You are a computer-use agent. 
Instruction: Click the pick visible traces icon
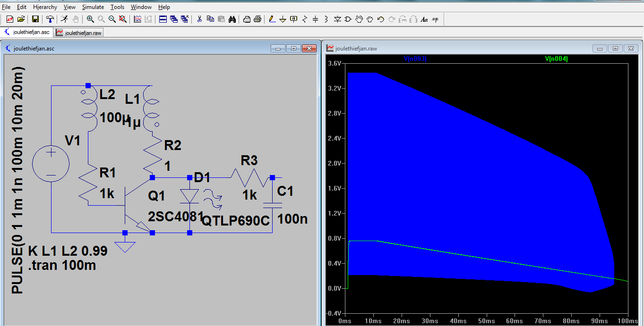click(x=137, y=19)
